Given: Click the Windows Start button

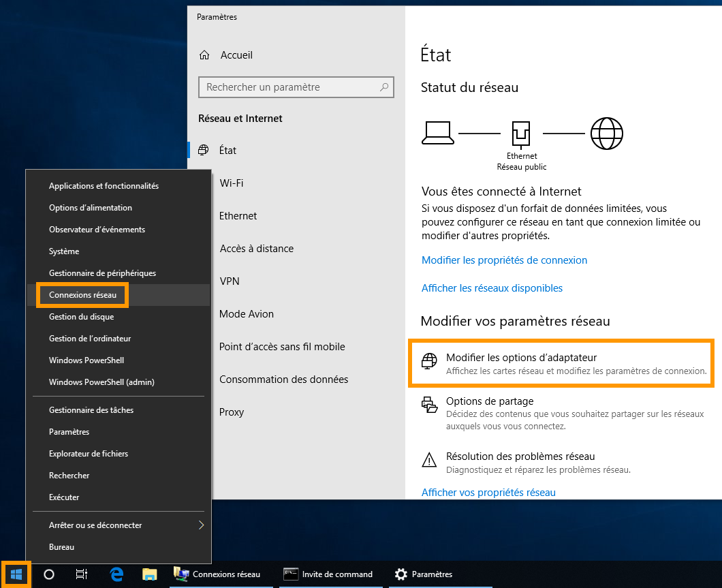Looking at the screenshot, I should click(x=16, y=574).
